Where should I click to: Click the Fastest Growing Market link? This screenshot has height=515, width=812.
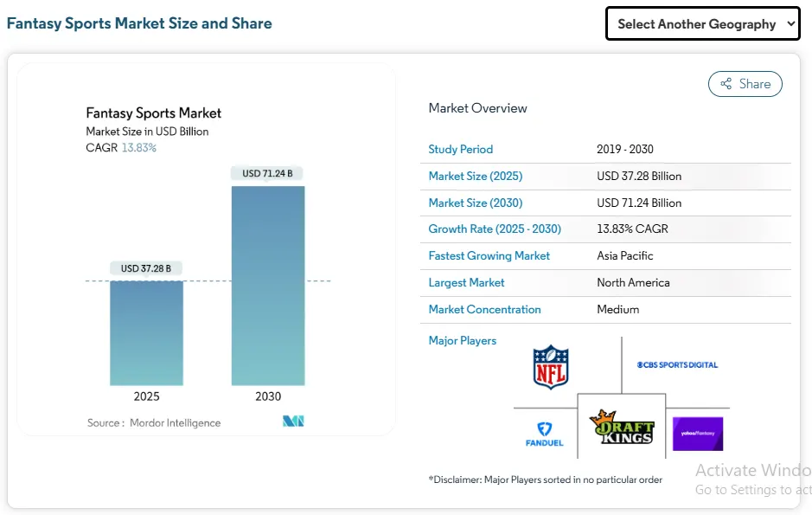coord(489,255)
